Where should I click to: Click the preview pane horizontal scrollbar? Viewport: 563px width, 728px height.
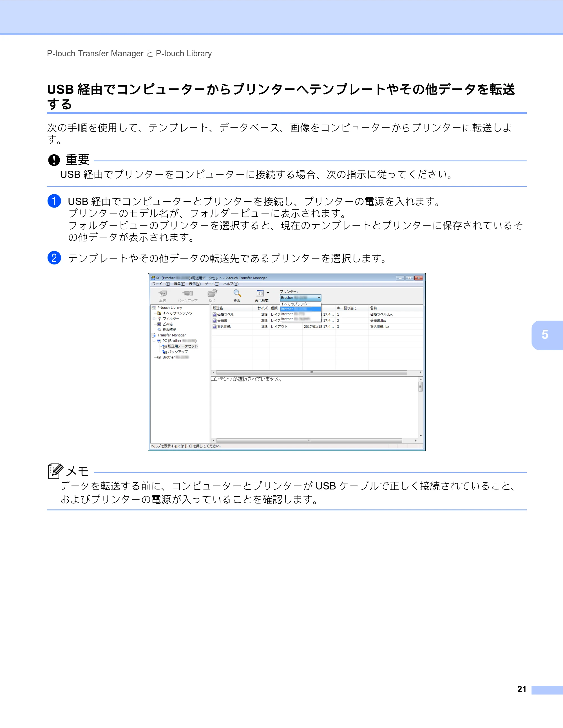tap(314, 441)
